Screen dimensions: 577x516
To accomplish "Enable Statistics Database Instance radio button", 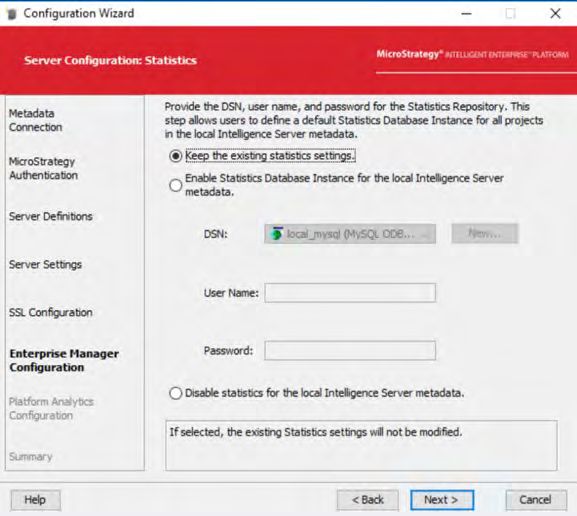I will click(176, 185).
